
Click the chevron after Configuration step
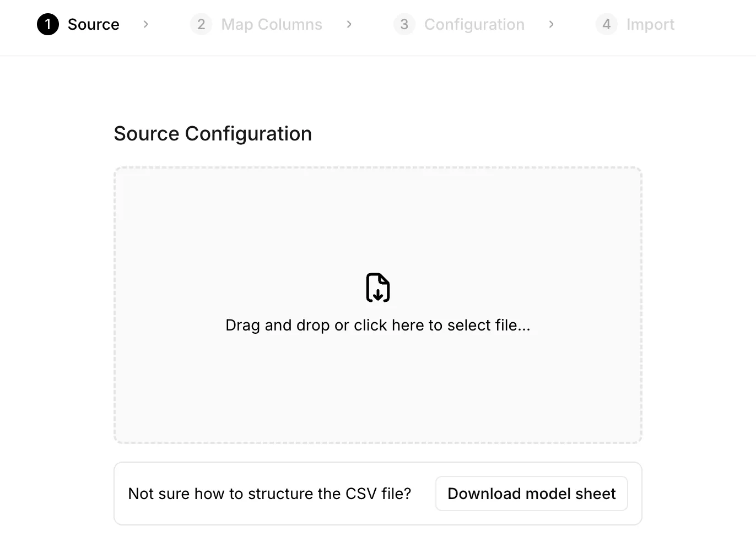pyautogui.click(x=551, y=24)
